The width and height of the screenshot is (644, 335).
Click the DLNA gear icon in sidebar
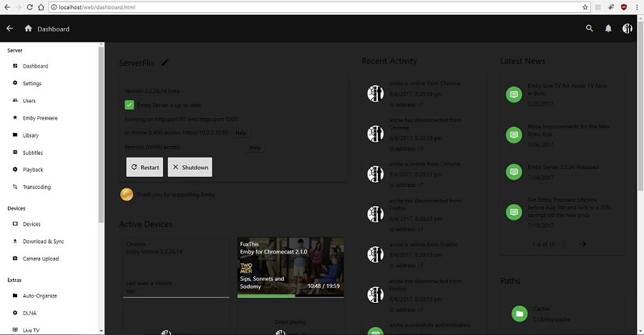tap(15, 313)
